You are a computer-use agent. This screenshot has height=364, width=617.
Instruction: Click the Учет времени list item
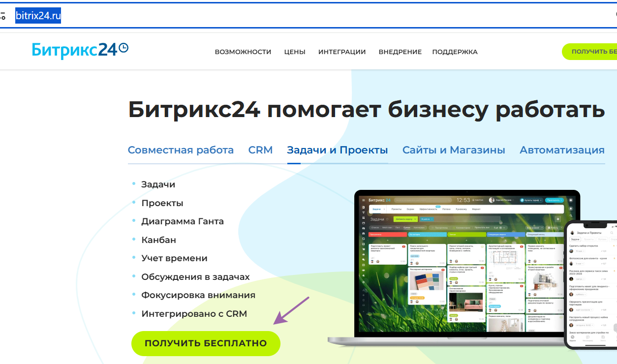(x=174, y=258)
